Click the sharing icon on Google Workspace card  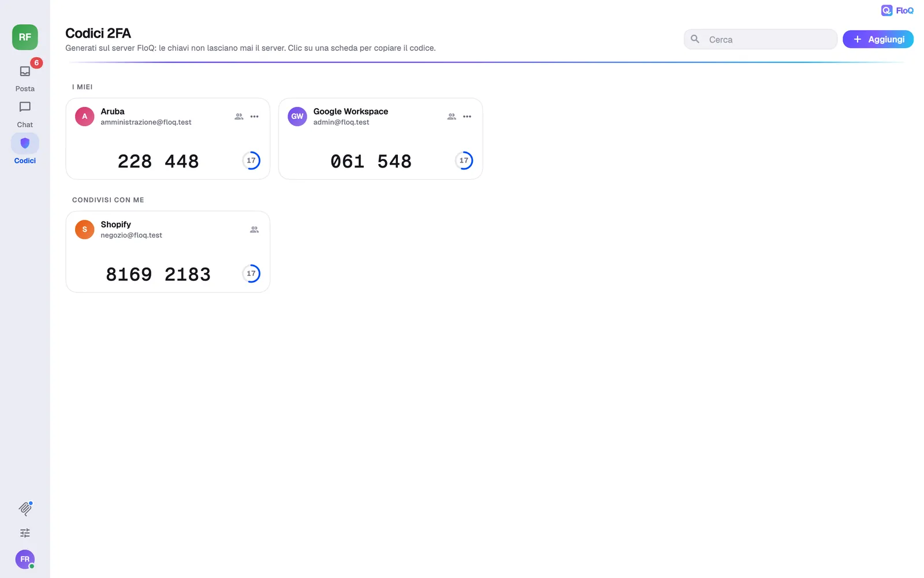point(452,116)
